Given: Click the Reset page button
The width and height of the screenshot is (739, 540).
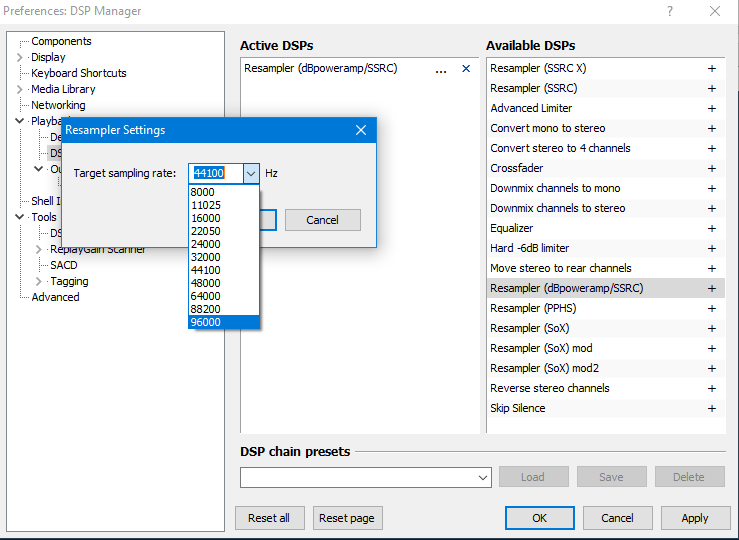Looking at the screenshot, I should pos(347,518).
